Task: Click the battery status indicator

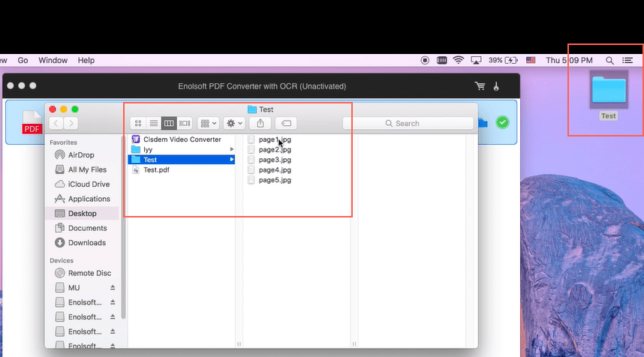Action: (x=503, y=60)
